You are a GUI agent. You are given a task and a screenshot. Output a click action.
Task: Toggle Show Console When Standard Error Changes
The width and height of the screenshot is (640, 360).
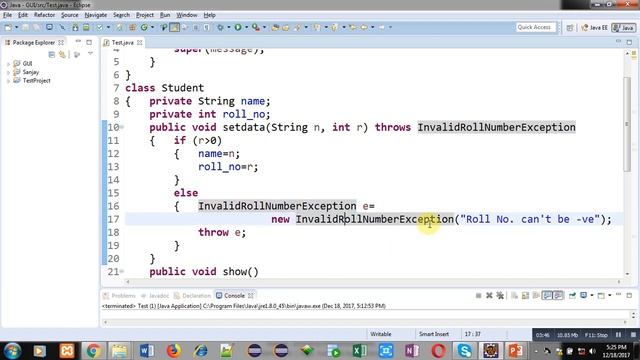[558, 295]
